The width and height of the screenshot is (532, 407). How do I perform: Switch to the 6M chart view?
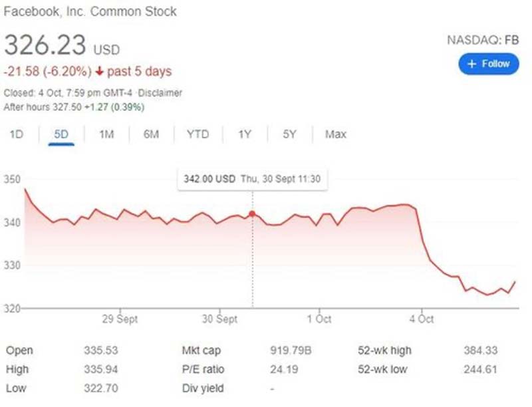pyautogui.click(x=151, y=134)
